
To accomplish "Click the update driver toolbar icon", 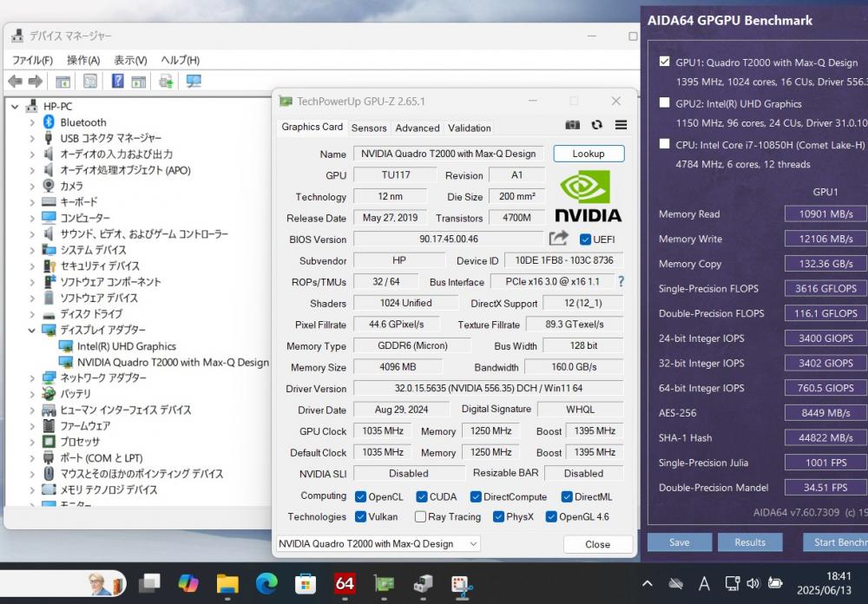I will (x=166, y=82).
